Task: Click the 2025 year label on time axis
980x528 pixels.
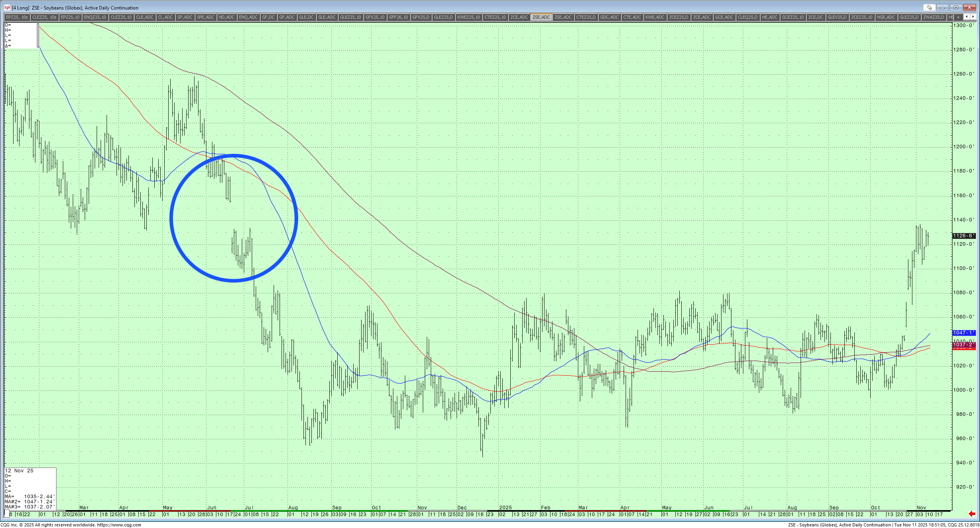Action: point(505,508)
